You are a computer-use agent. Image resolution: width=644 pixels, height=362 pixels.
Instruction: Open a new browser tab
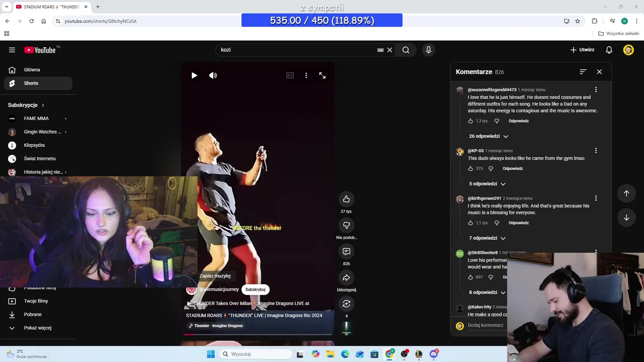click(98, 7)
